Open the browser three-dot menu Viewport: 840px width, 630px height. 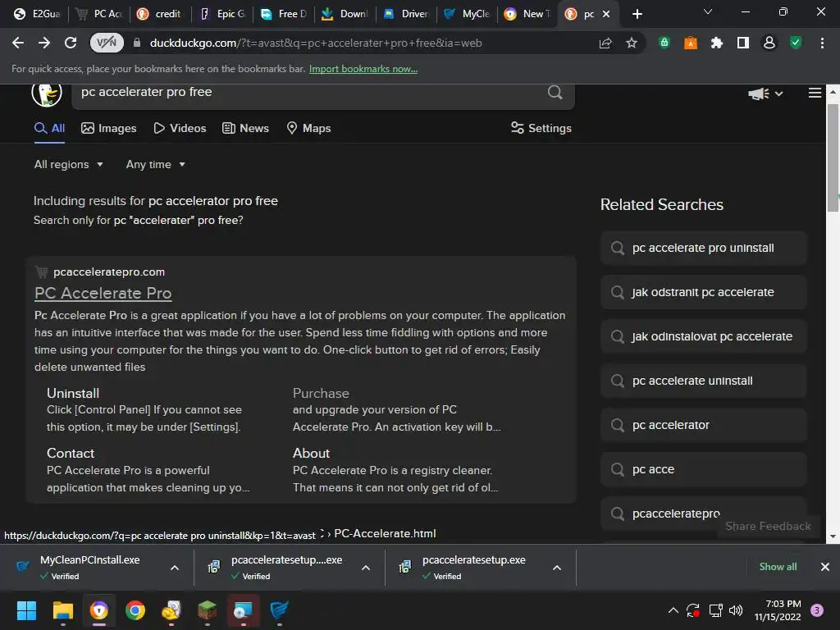822,43
